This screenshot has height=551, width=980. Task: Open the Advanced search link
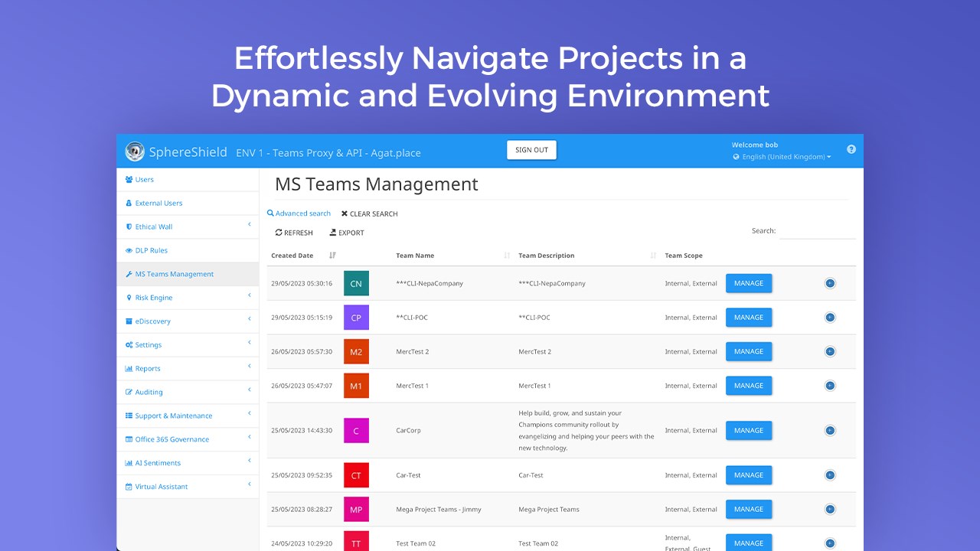click(x=299, y=214)
